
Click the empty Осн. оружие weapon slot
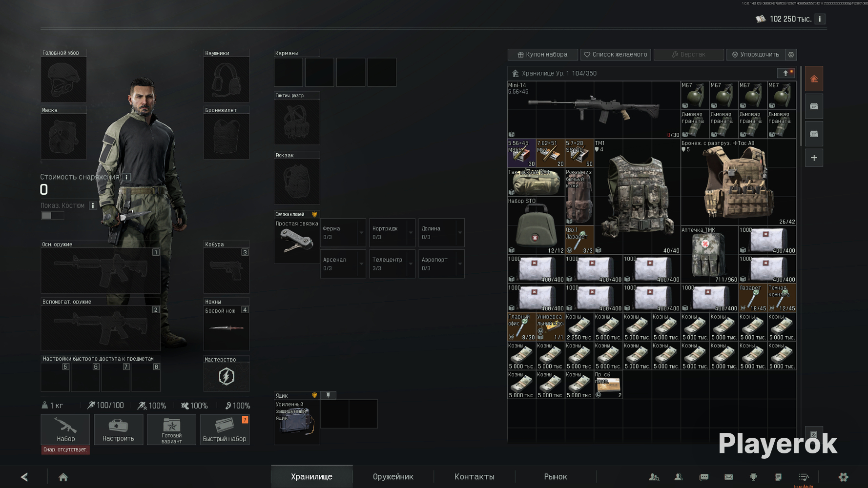click(x=101, y=271)
